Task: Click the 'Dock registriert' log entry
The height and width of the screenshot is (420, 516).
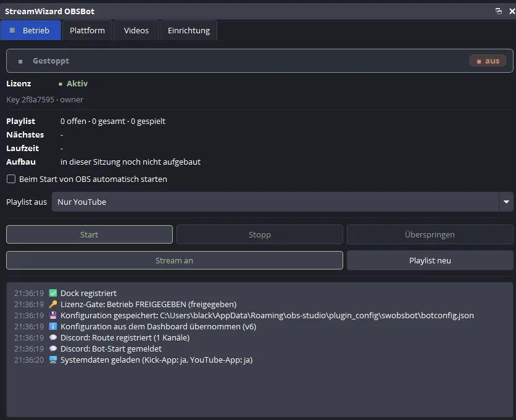Action: [88, 293]
